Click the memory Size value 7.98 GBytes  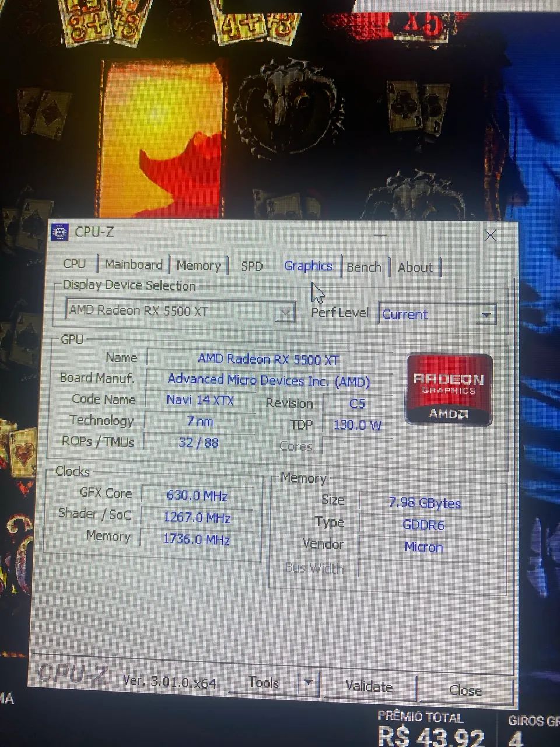(425, 503)
